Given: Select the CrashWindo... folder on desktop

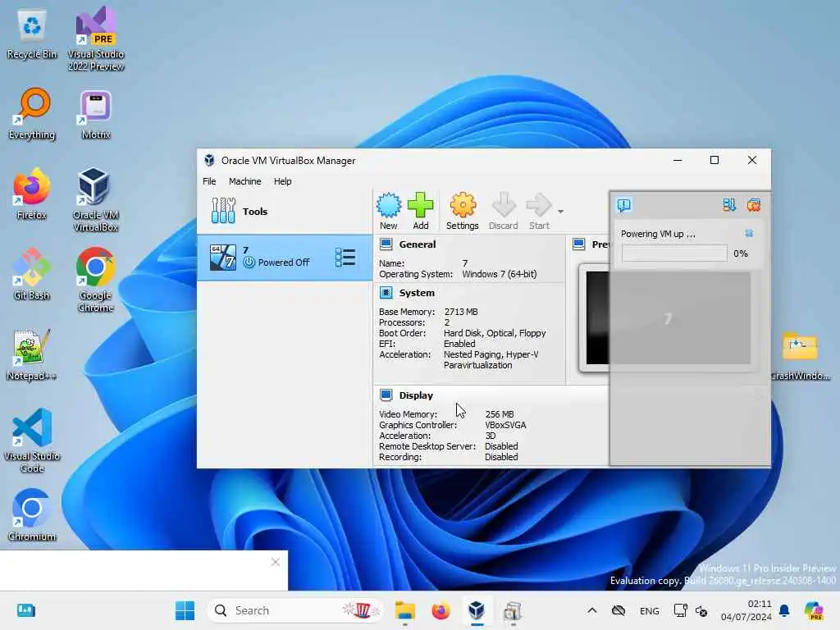Looking at the screenshot, I should pyautogui.click(x=801, y=354).
